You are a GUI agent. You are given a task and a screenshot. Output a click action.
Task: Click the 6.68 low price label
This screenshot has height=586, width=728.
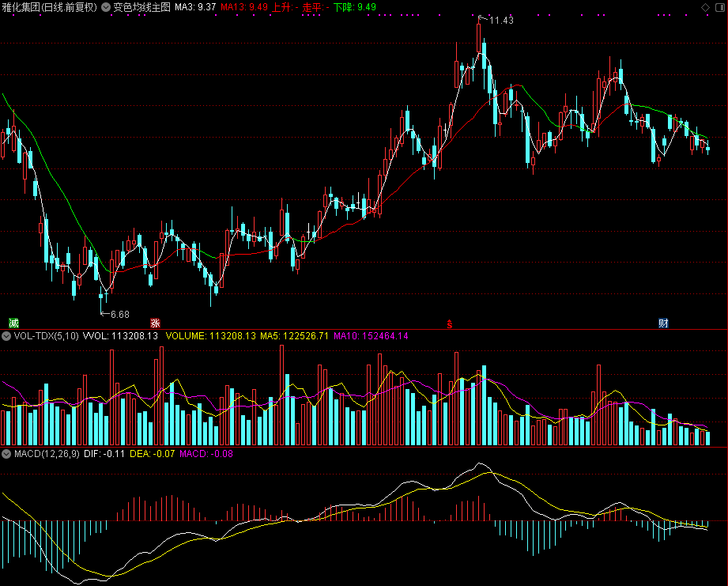[120, 315]
